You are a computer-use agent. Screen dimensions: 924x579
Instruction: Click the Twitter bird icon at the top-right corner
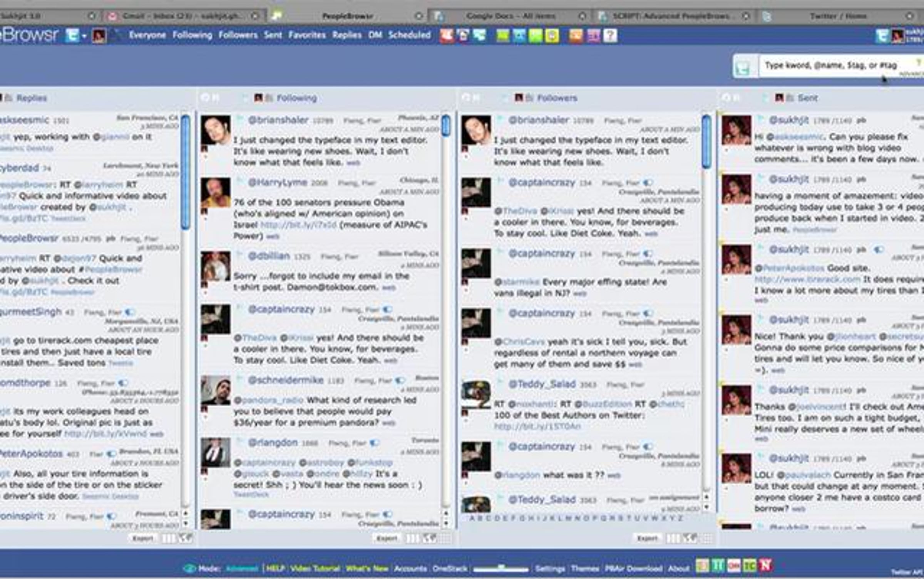[x=882, y=36]
